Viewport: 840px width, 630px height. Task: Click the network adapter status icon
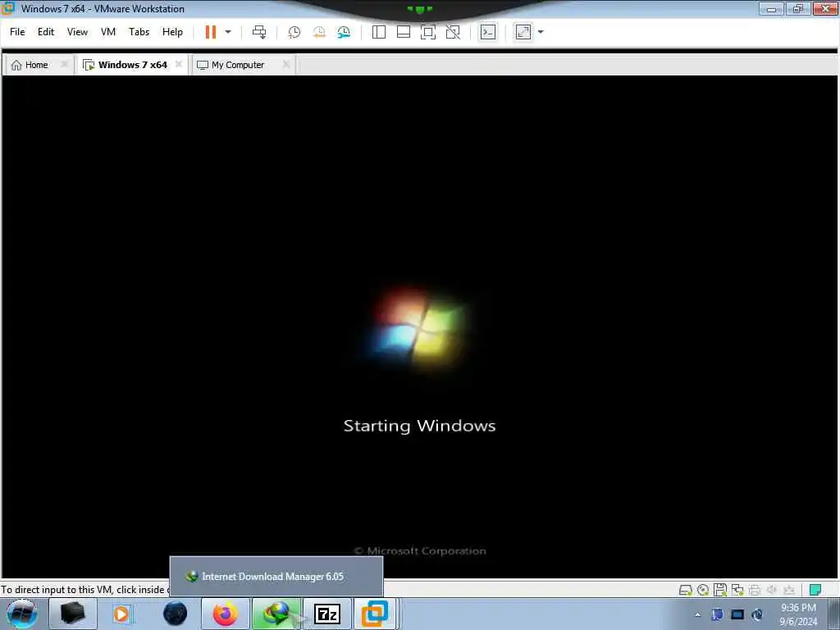click(x=737, y=591)
